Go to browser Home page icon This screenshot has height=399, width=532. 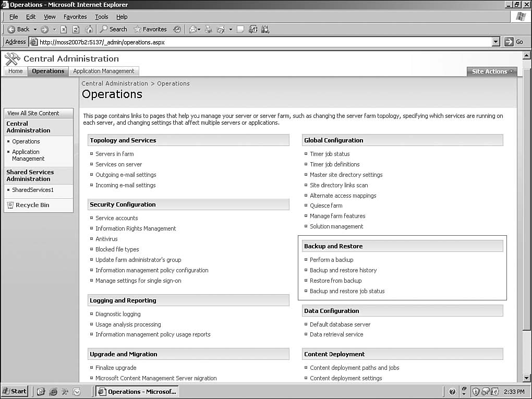89,29
